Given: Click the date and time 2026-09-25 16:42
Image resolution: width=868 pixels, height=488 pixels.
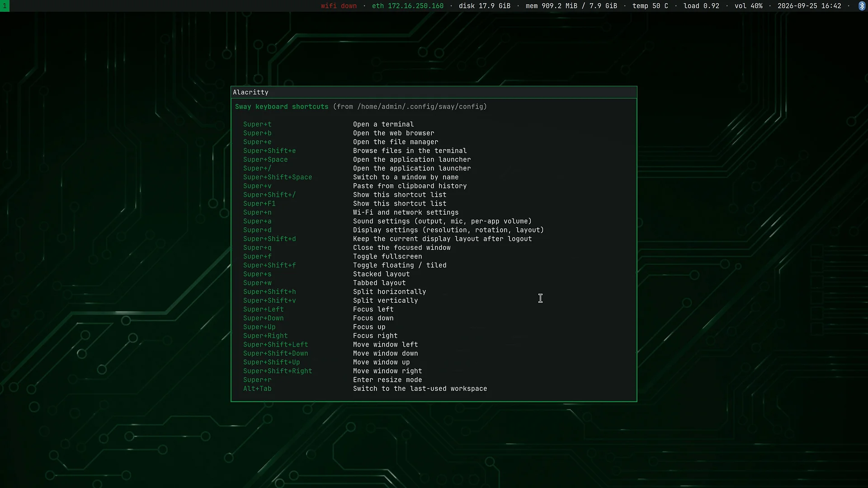Looking at the screenshot, I should pyautogui.click(x=809, y=6).
